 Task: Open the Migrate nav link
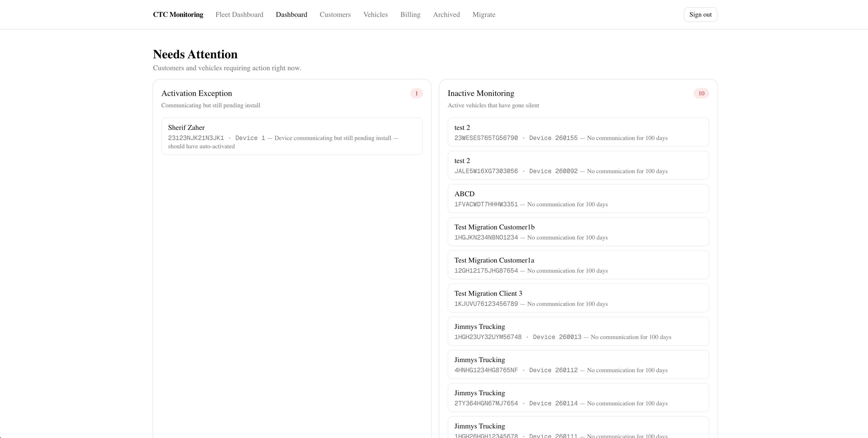pos(484,15)
